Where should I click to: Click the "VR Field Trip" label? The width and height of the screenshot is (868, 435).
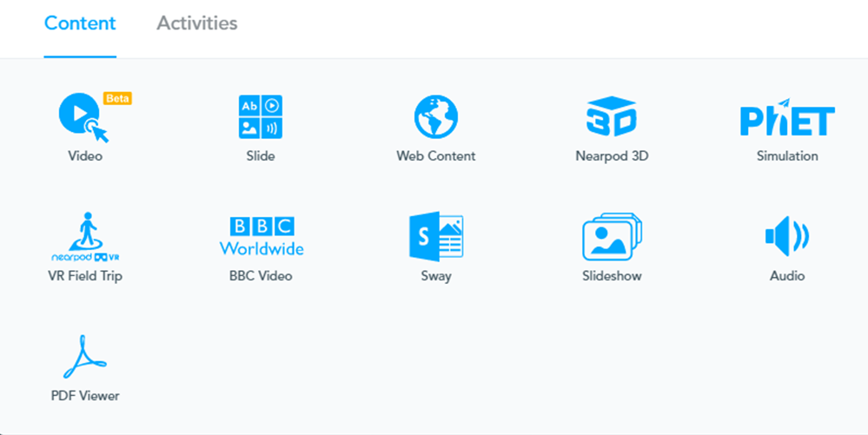pyautogui.click(x=85, y=275)
